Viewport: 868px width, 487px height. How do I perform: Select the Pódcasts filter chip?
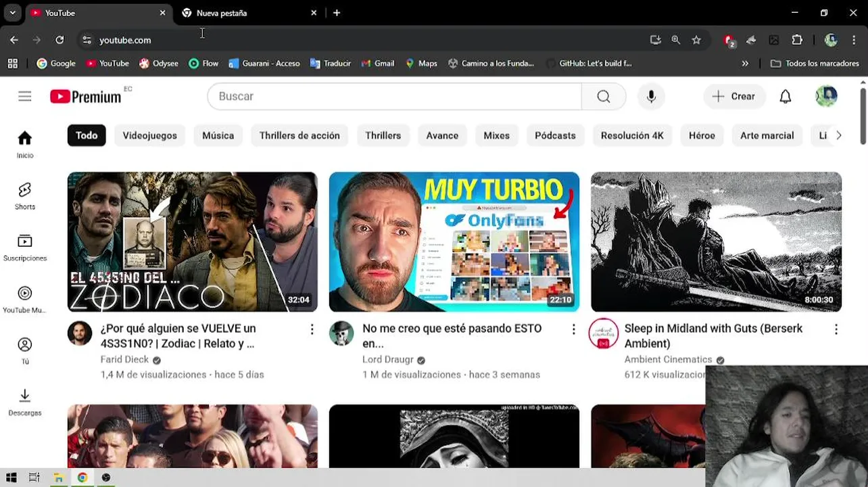[555, 135]
